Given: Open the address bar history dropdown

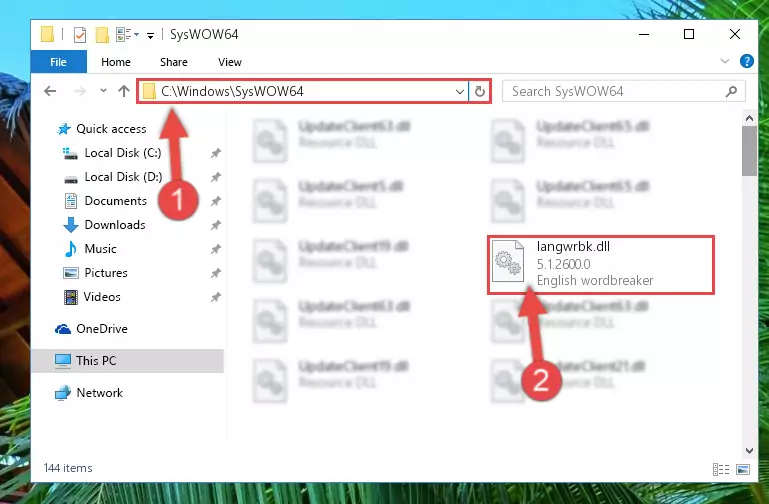Looking at the screenshot, I should pos(460,92).
